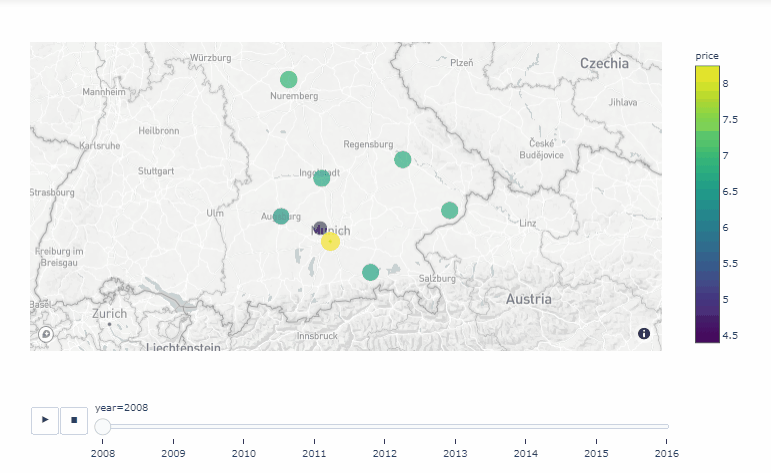771x473 pixels.
Task: Click the Czechia country label
Action: (x=604, y=63)
